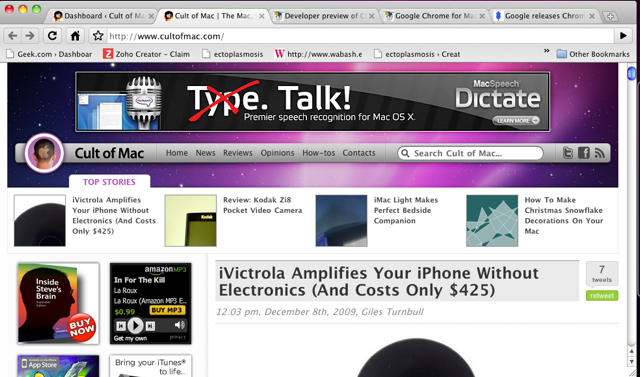Screen dimensions: 640x377
Task: Adjust volume speaker icon in Amazon widget
Action: (179, 325)
